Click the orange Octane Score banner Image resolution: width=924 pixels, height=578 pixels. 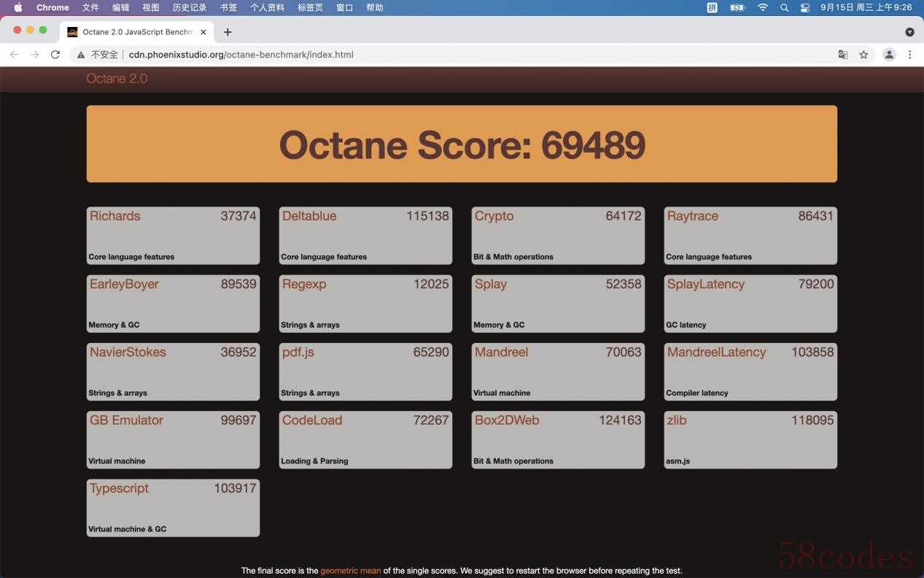(462, 144)
